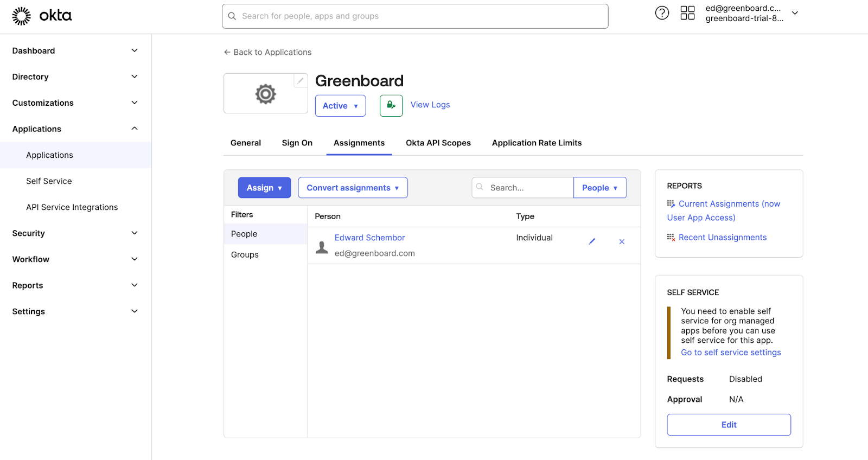This screenshot has height=460, width=868.
Task: Open Current Assignments report link
Action: click(x=724, y=210)
